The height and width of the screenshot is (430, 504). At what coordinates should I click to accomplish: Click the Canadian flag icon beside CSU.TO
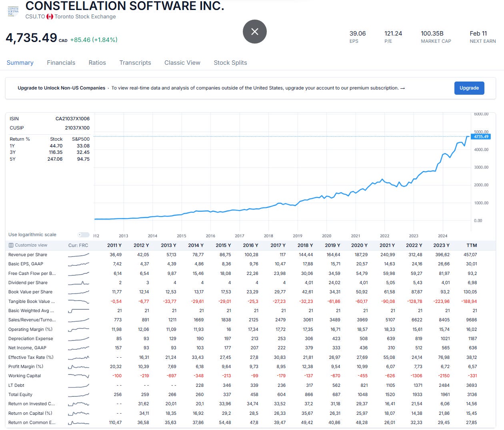[x=50, y=17]
